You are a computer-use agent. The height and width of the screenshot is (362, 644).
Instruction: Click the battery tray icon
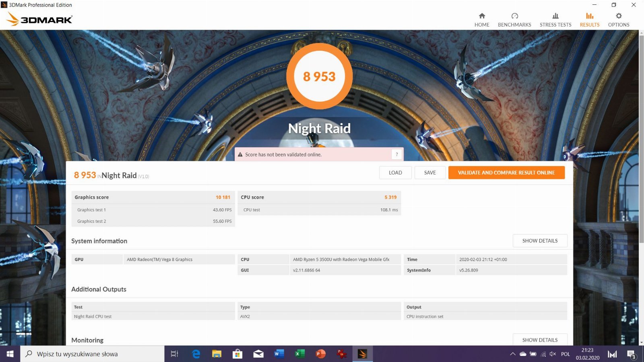tap(533, 354)
